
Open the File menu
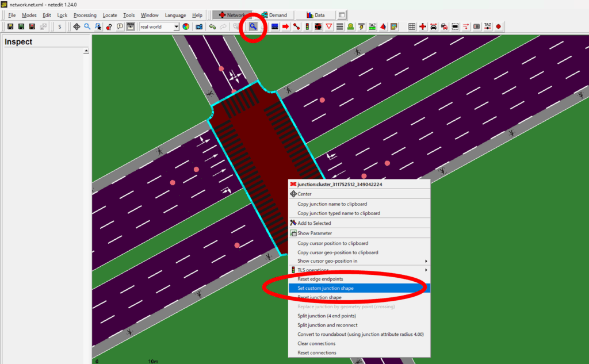pyautogui.click(x=12, y=15)
